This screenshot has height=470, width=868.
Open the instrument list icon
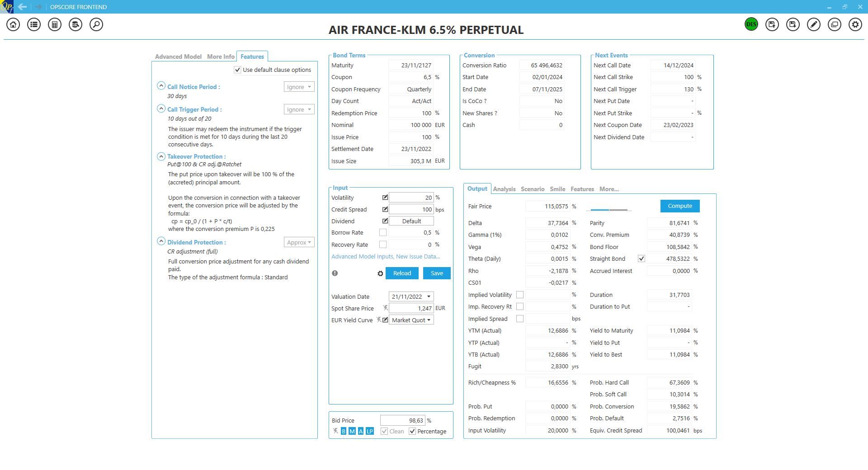point(34,24)
